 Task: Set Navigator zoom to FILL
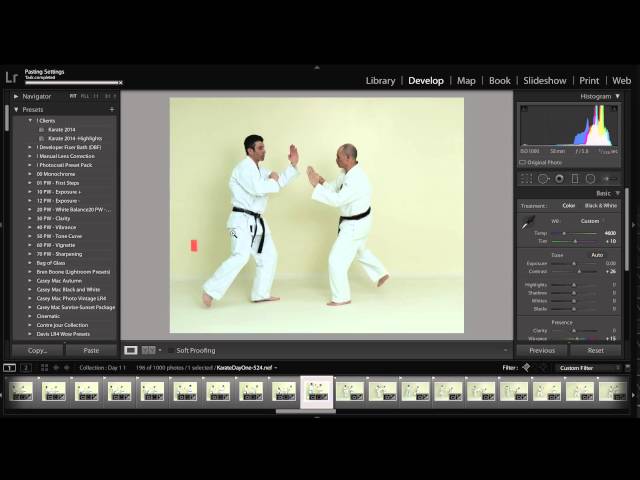(84, 96)
